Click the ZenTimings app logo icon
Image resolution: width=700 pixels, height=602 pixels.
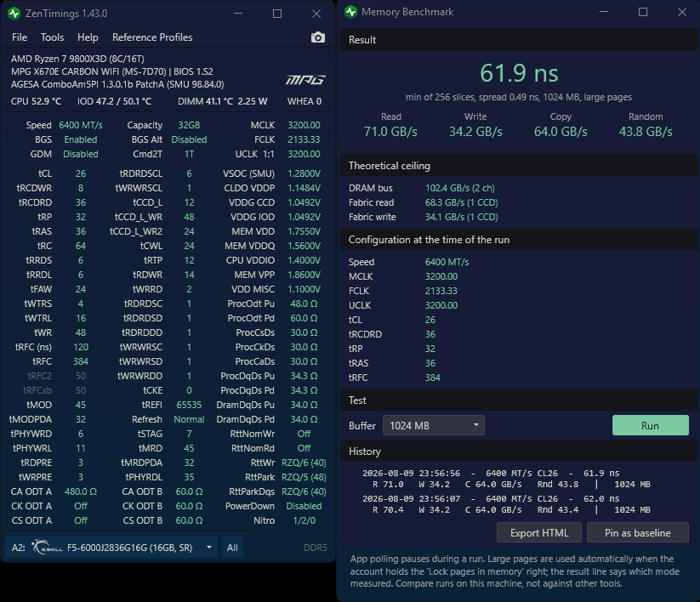14,14
